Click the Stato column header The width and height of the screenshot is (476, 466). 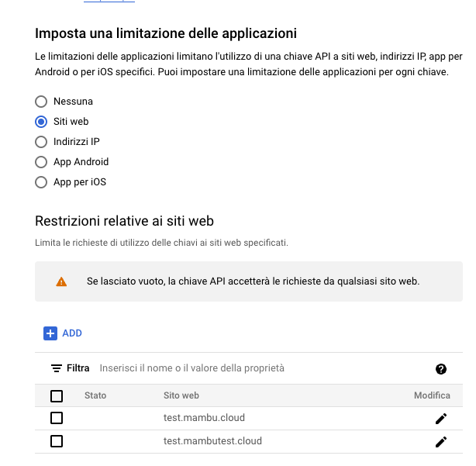coord(95,395)
